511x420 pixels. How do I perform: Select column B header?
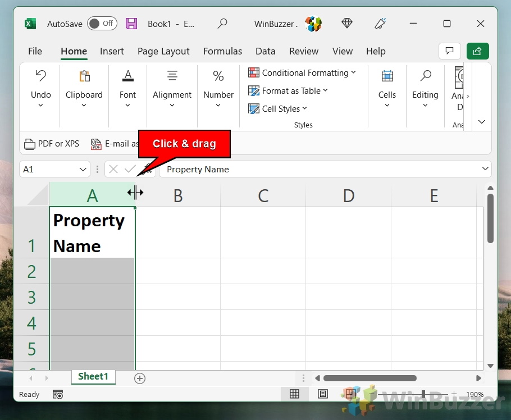178,195
